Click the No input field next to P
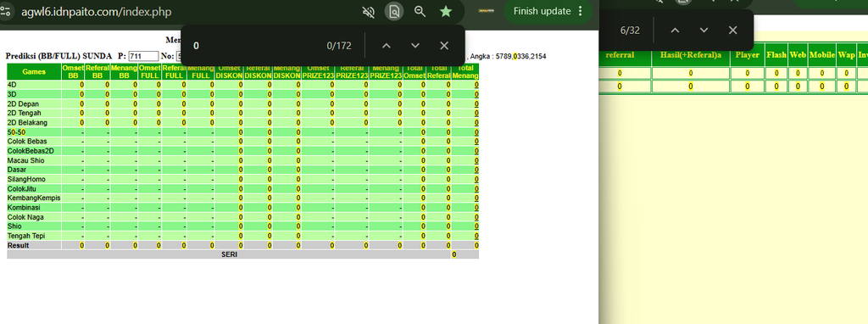The width and height of the screenshot is (868, 324). pos(179,57)
